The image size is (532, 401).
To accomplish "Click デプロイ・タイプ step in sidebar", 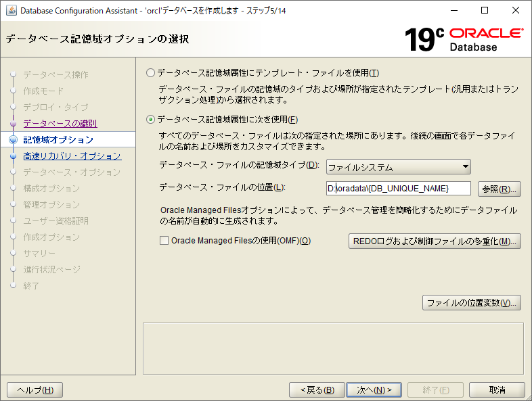I will (56, 107).
